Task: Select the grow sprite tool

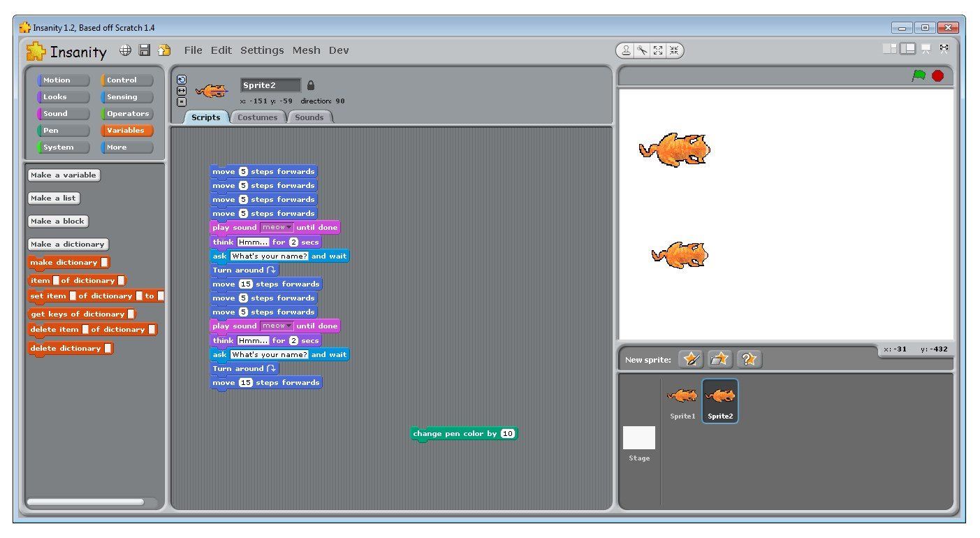Action: pyautogui.click(x=658, y=50)
